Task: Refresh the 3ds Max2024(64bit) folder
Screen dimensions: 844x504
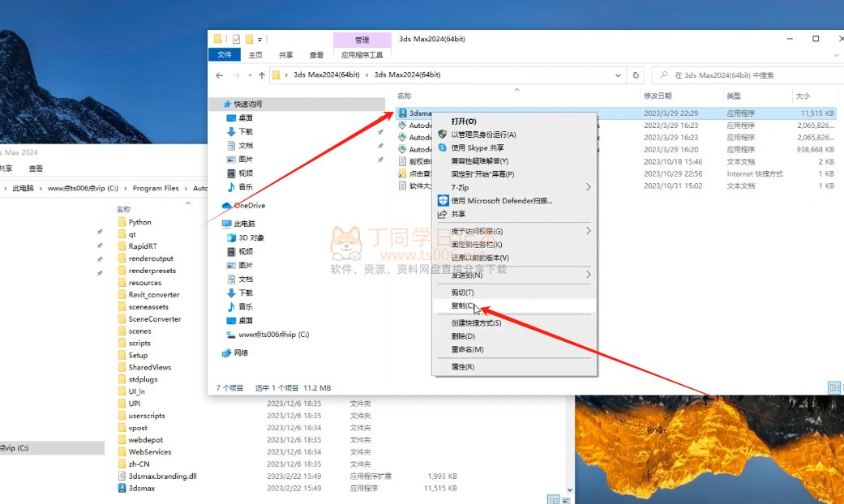Action: click(636, 75)
